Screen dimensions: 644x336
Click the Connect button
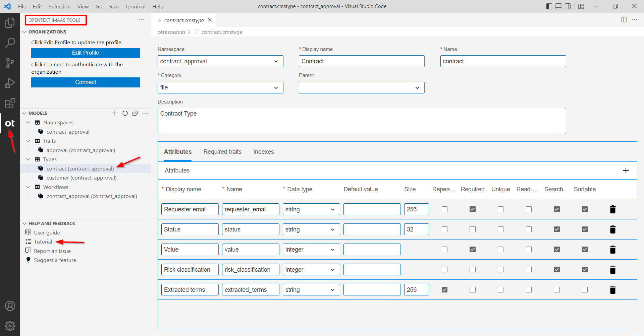pyautogui.click(x=86, y=82)
